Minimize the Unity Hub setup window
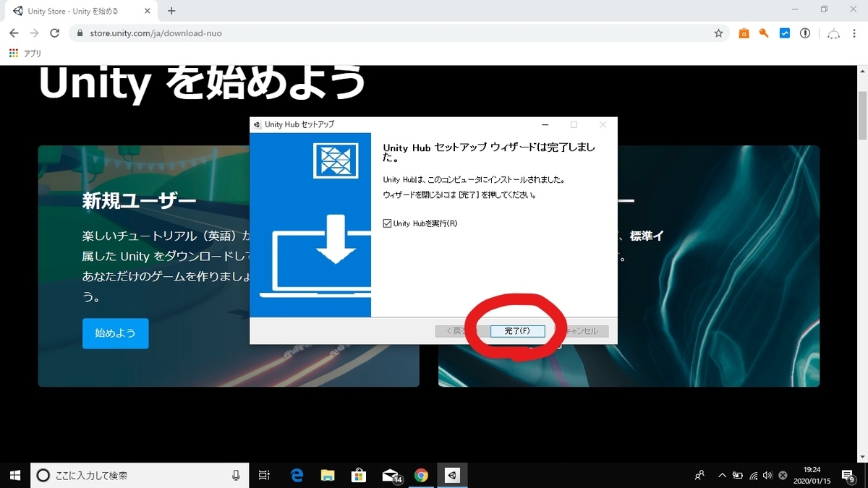 [x=545, y=124]
